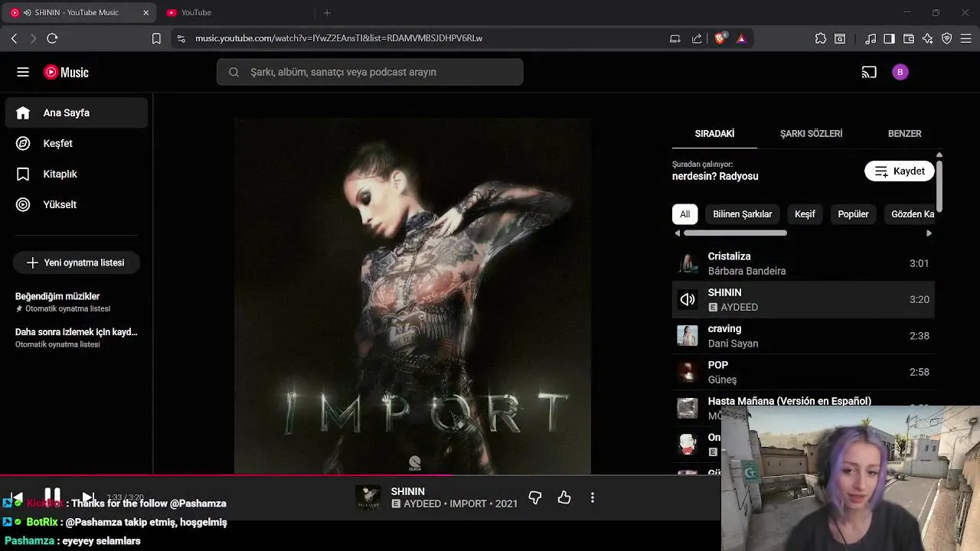Click the address bar URL
This screenshot has height=551, width=980.
[x=338, y=38]
